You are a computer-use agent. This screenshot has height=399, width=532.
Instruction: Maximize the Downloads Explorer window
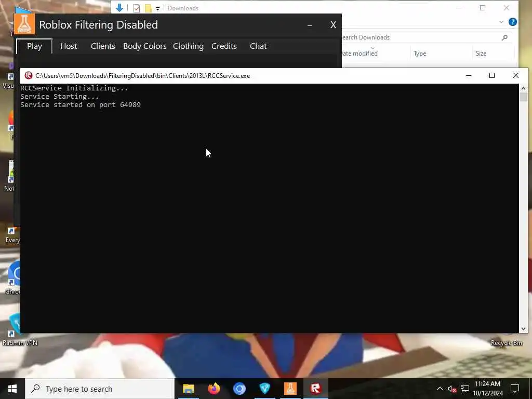483,8
